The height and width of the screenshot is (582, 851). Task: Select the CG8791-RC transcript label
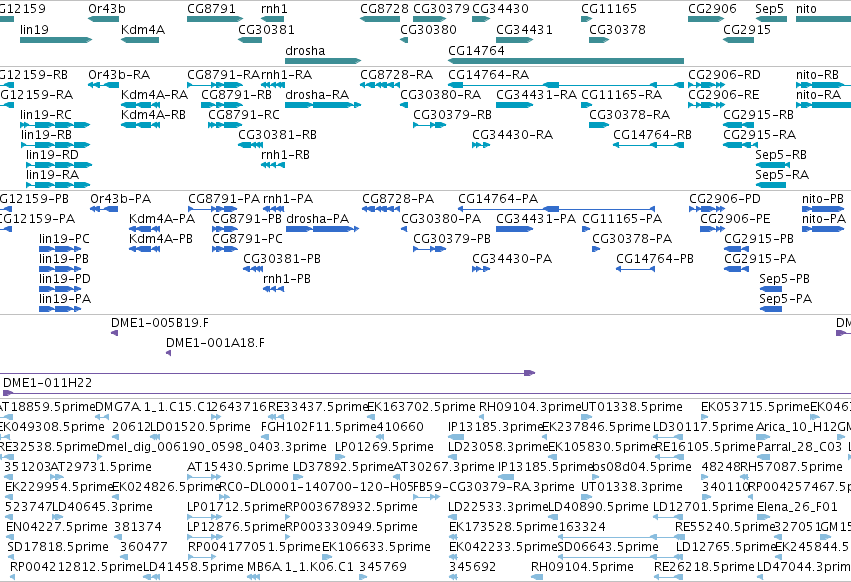(244, 115)
